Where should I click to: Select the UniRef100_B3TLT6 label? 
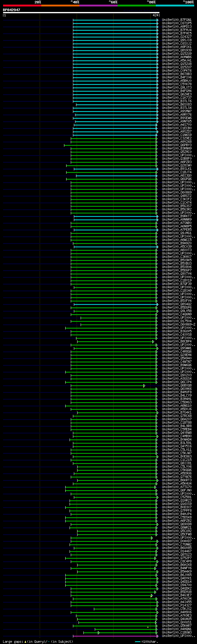[177, 101]
